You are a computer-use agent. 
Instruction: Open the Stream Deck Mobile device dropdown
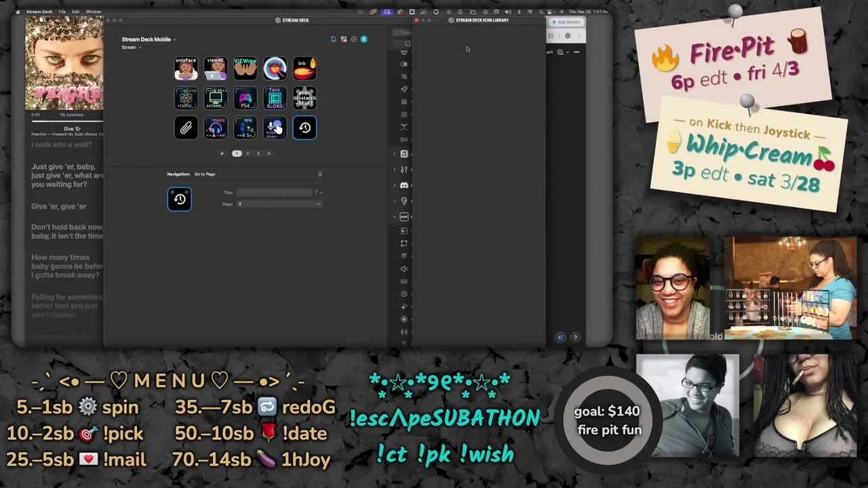(x=149, y=39)
